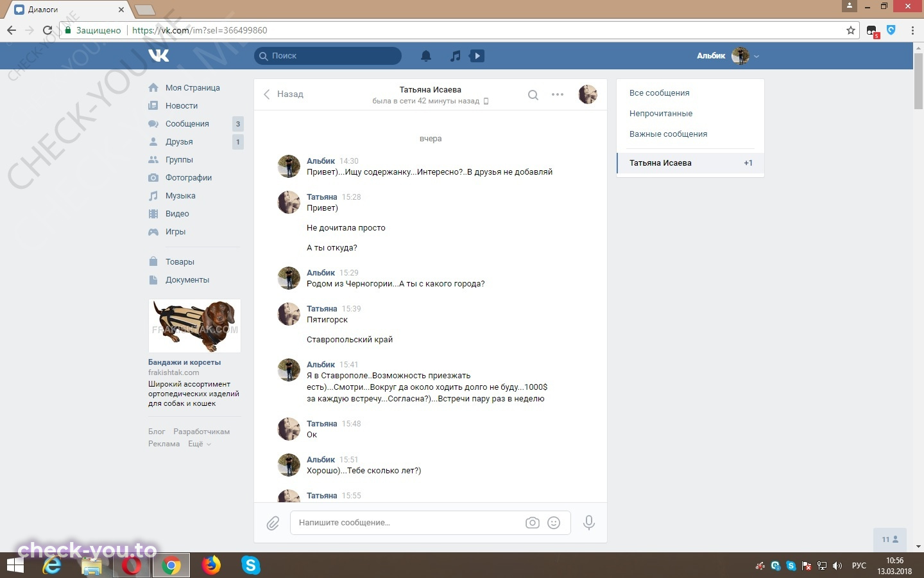Click the browser address bar URL
Image resolution: width=924 pixels, height=578 pixels.
click(200, 30)
